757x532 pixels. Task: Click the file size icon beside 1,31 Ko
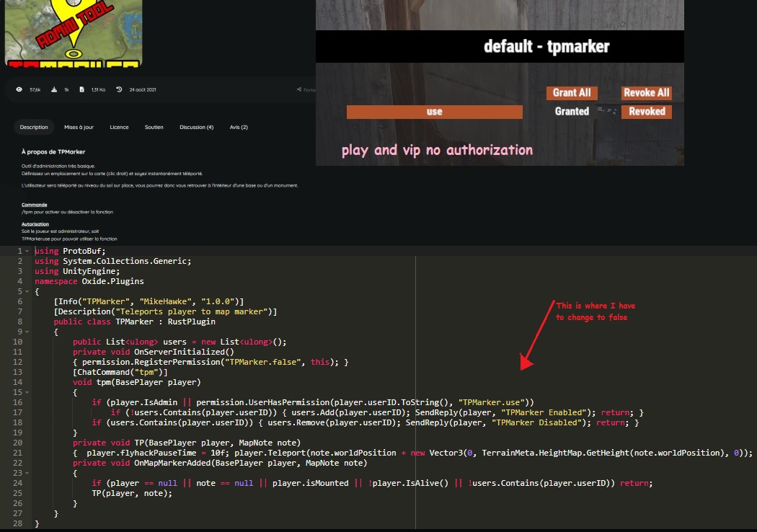point(81,90)
